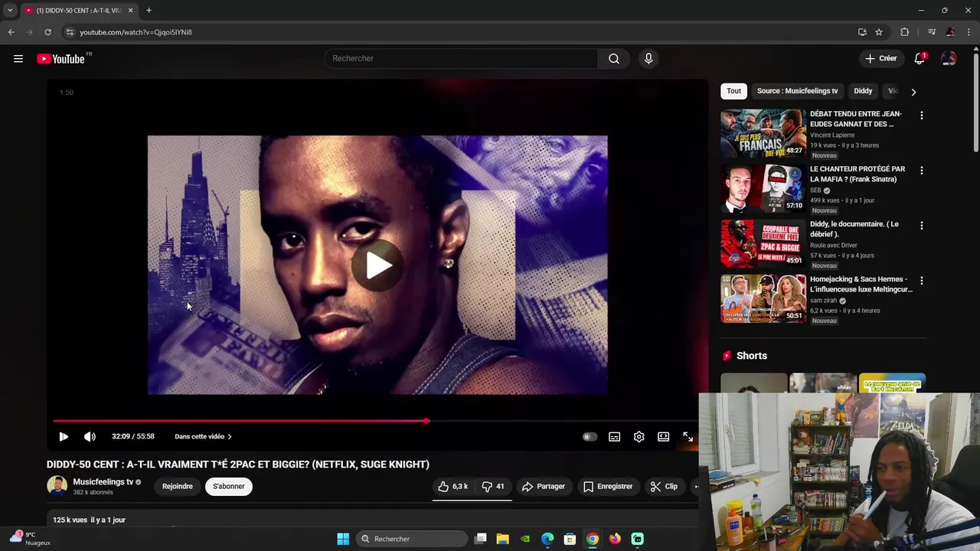Click the Chrome address bar URL
Viewport: 980px width, 551px height.
click(136, 32)
